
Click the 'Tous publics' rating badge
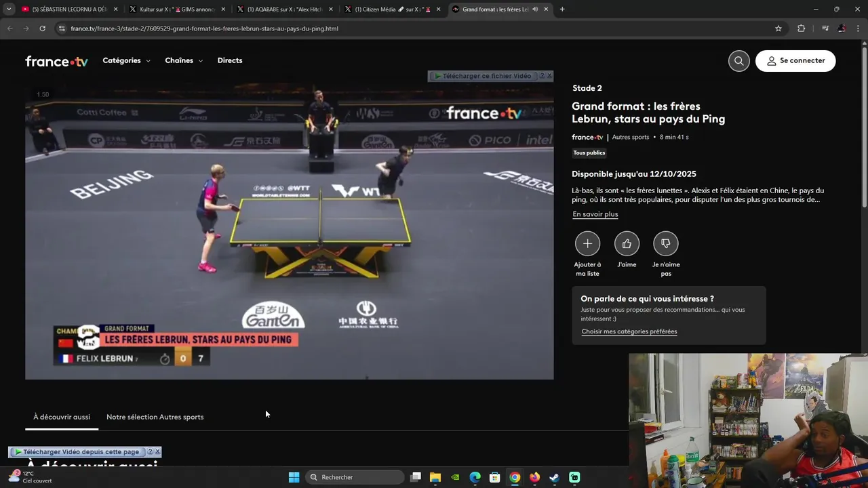click(589, 152)
